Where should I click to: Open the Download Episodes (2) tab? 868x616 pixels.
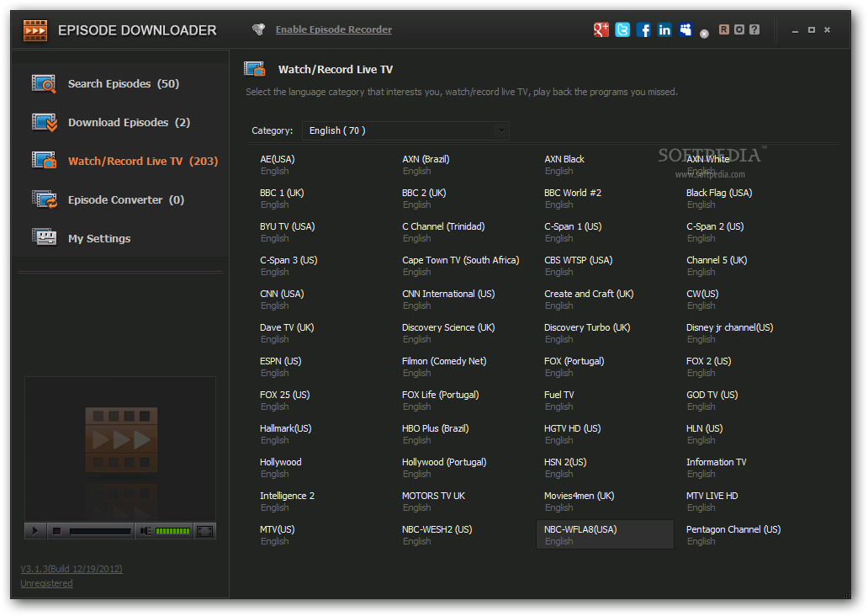pos(120,122)
